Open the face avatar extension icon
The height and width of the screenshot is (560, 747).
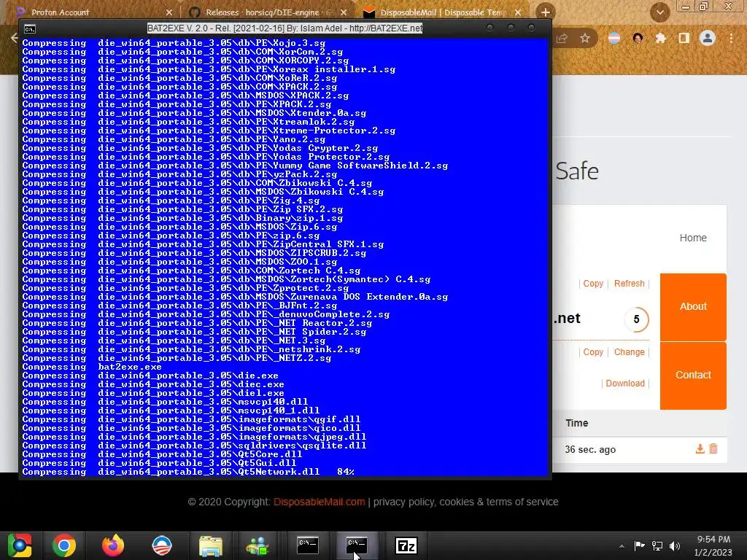pyautogui.click(x=638, y=39)
